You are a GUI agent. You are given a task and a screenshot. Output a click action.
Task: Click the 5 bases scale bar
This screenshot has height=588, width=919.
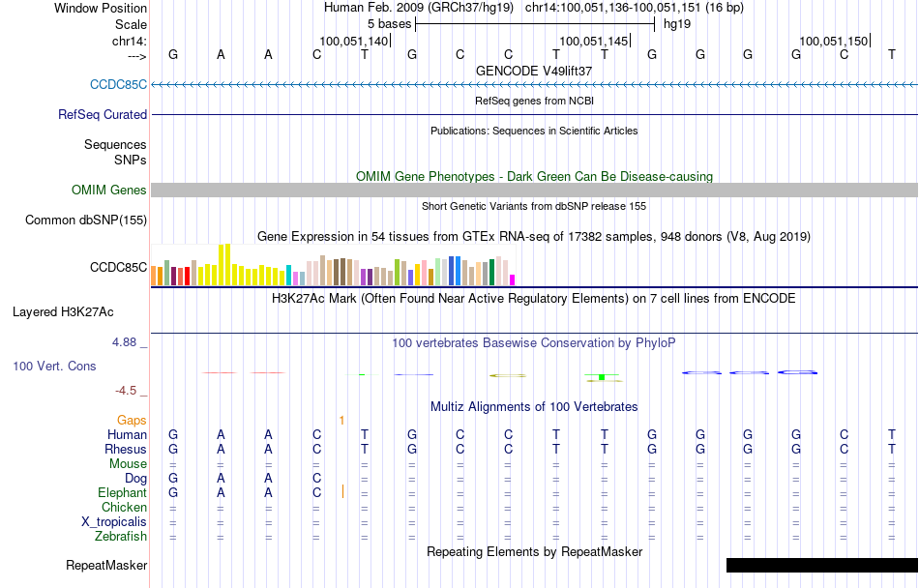(x=535, y=24)
